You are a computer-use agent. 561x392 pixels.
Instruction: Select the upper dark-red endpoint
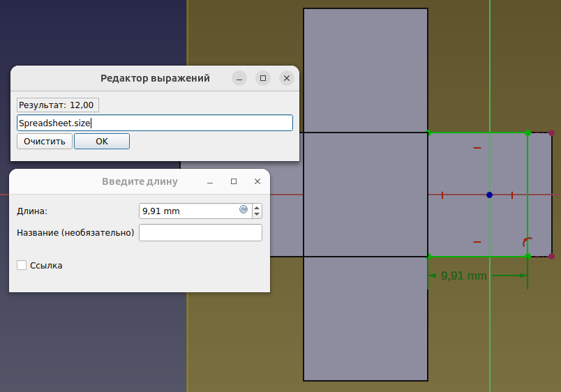tap(552, 133)
